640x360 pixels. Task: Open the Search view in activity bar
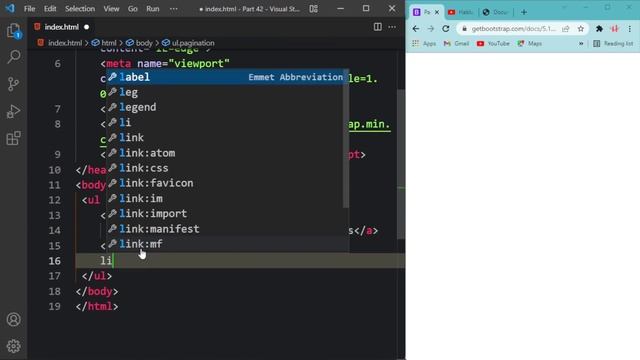[13, 57]
